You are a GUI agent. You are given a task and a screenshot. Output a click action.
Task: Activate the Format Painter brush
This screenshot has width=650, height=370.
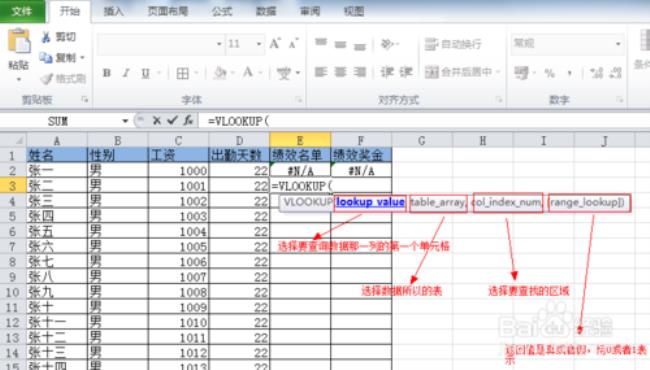point(46,79)
